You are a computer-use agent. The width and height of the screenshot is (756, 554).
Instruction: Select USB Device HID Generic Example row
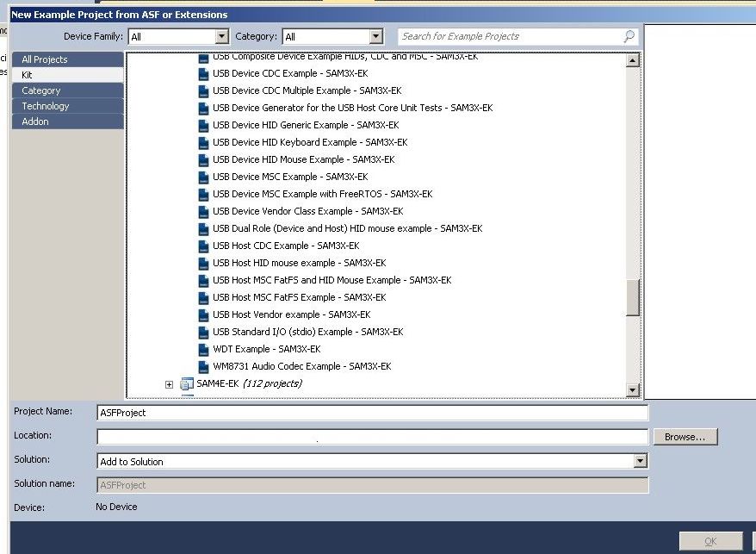pyautogui.click(x=306, y=125)
